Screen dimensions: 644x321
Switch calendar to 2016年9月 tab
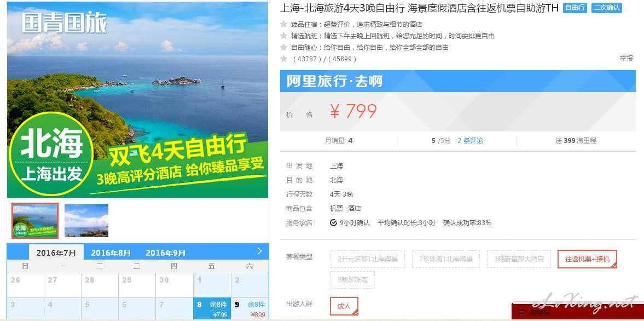(166, 253)
